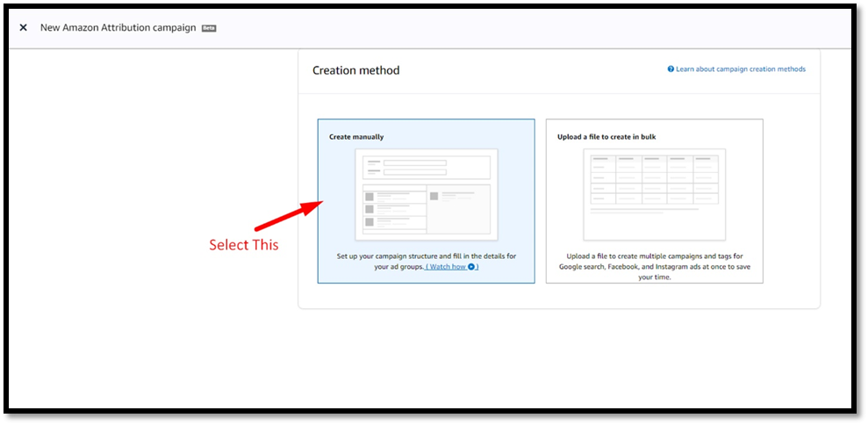
Task: Open Learn about campaign creation methods link
Action: (741, 69)
